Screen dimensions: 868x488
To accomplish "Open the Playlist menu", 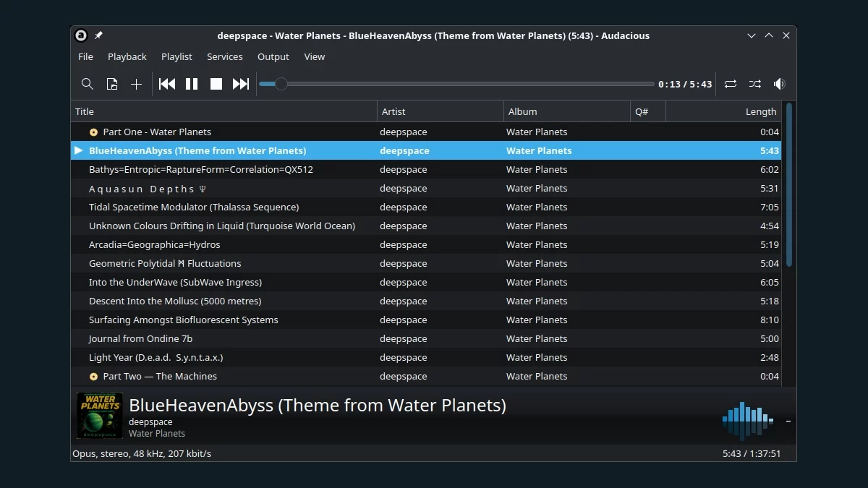I will 176,56.
